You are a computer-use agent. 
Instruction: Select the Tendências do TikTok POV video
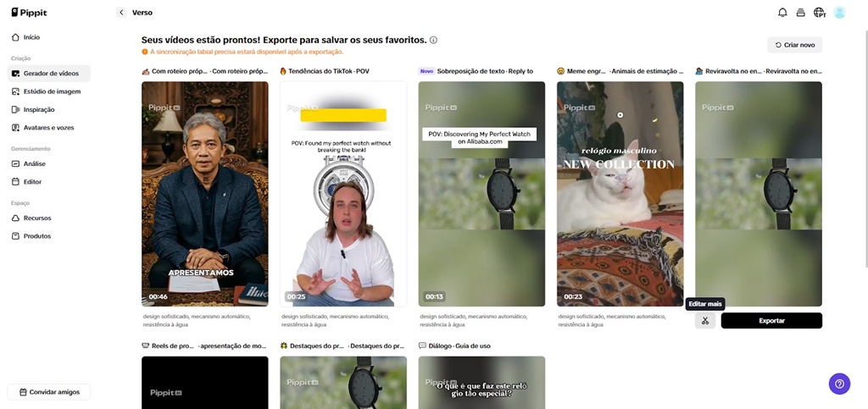(x=343, y=193)
